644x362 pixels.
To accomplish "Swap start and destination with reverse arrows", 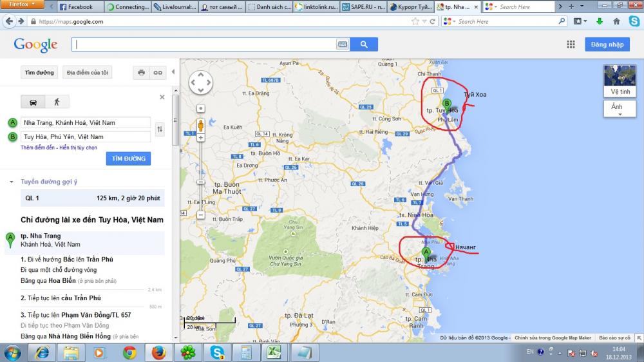I will 160,129.
